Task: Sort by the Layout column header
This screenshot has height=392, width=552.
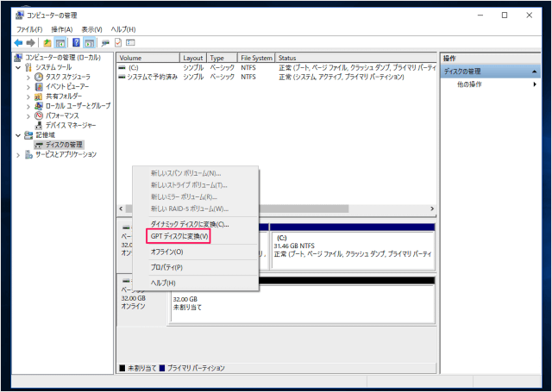Action: point(193,58)
